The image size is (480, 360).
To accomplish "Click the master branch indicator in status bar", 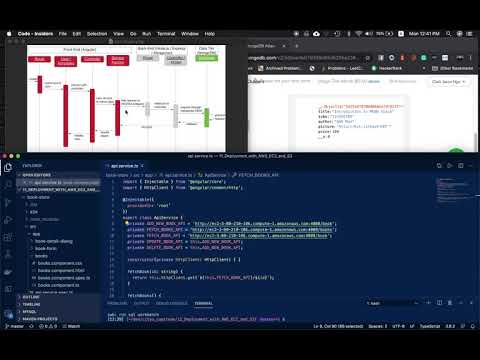I will [x=15, y=326].
